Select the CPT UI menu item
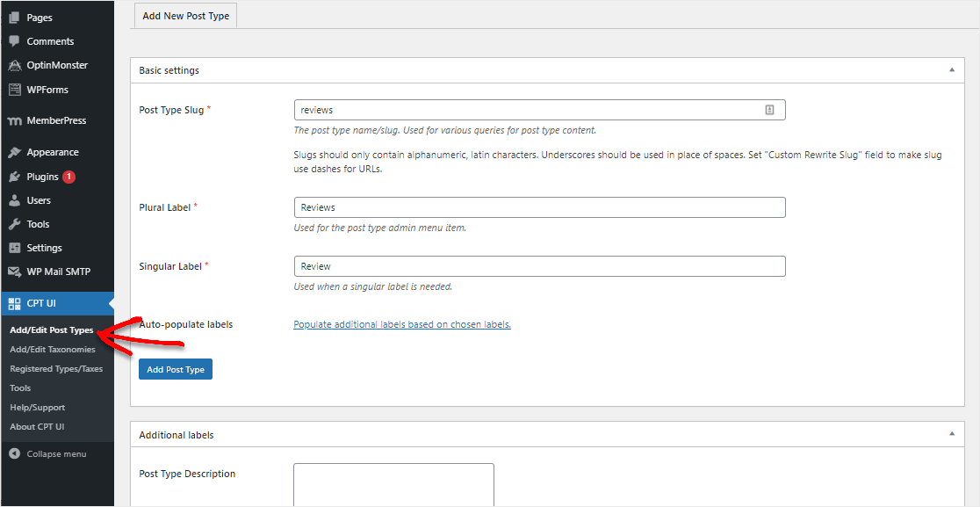980x507 pixels. (x=57, y=304)
